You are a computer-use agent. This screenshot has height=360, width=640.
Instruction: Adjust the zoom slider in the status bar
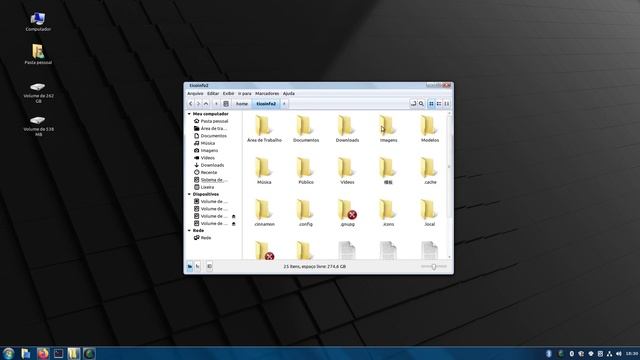click(x=433, y=267)
